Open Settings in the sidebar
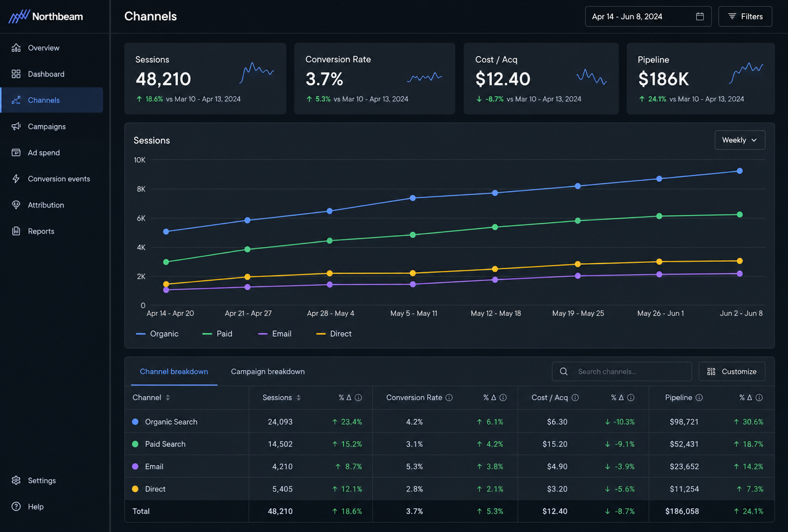Screen dimensions: 788x532 pyautogui.click(x=52, y=480)
